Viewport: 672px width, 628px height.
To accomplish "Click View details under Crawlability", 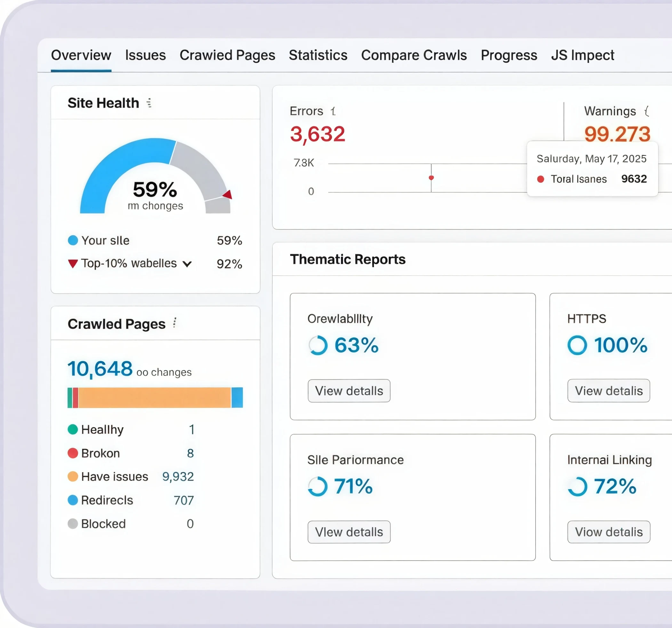I will point(349,391).
